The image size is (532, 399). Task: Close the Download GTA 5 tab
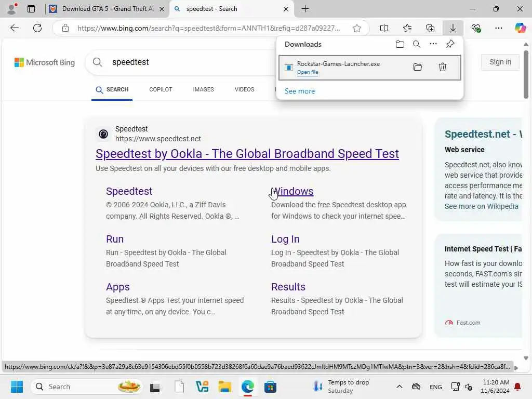click(162, 9)
